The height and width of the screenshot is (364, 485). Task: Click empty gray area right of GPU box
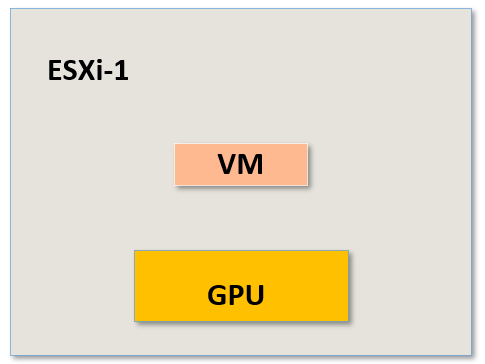point(409,286)
